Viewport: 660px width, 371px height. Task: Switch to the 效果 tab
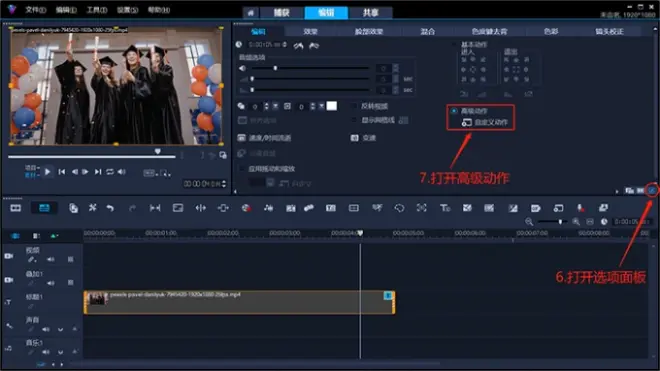(311, 32)
